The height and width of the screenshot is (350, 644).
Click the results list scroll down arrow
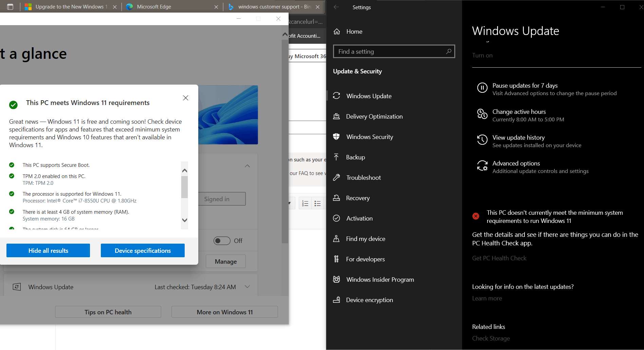click(x=185, y=220)
